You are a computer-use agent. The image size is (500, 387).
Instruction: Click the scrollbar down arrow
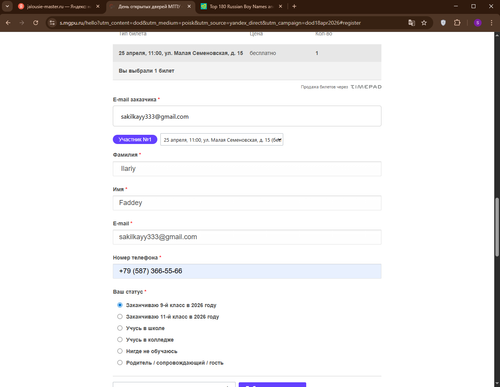(x=497, y=384)
